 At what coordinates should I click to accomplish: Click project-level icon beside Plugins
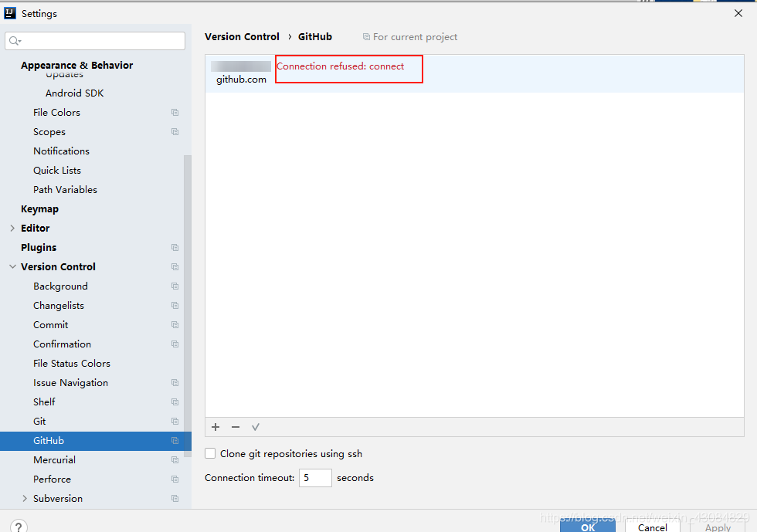(x=175, y=248)
